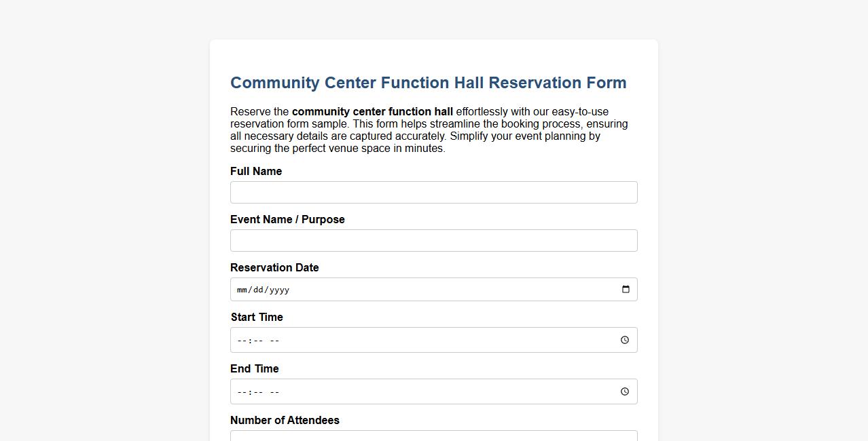Screen dimensions: 868x441
Task: Click the Number of Attendees input field
Action: click(433, 436)
